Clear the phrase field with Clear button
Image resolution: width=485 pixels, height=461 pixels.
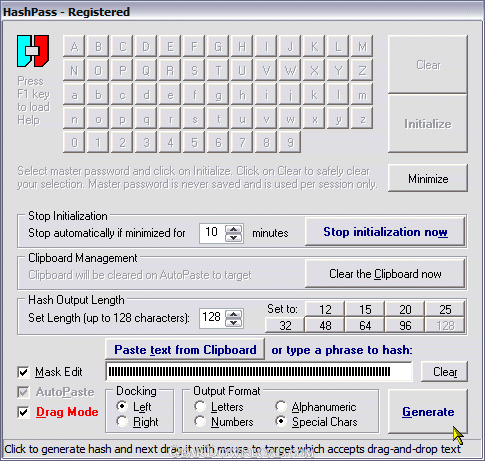[x=444, y=372]
